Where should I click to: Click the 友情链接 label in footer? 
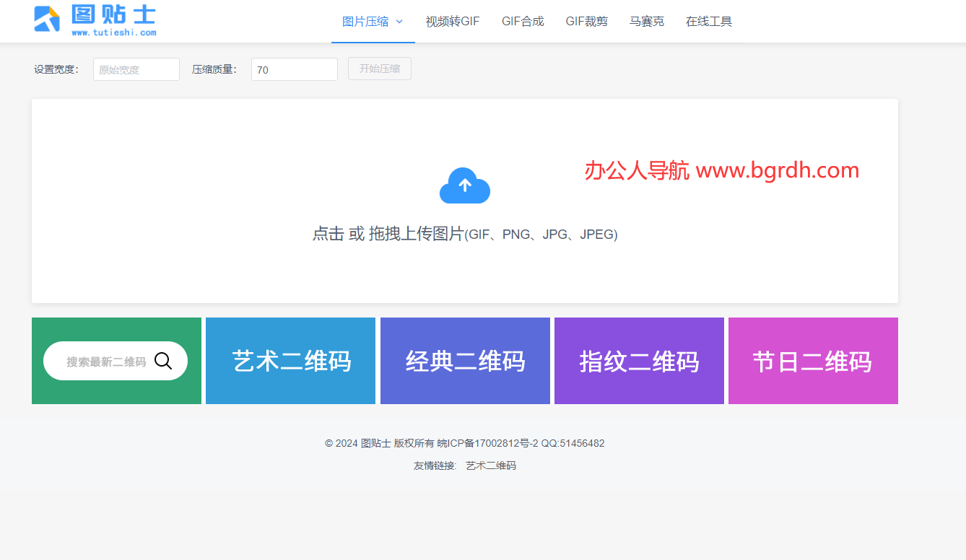[435, 465]
